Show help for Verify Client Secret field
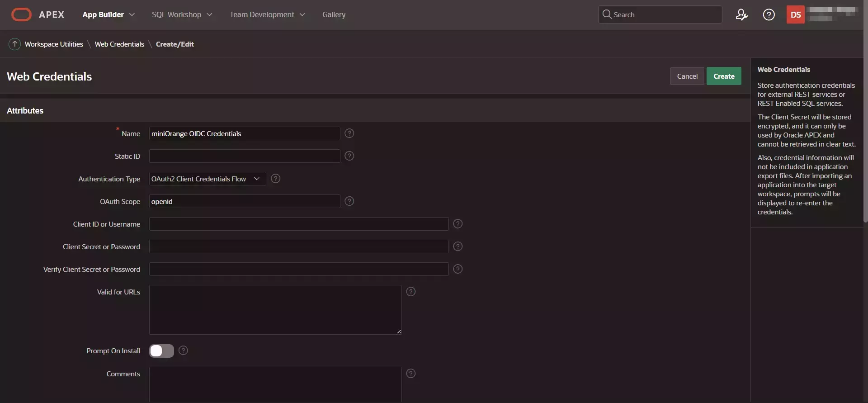868x403 pixels. (x=458, y=269)
